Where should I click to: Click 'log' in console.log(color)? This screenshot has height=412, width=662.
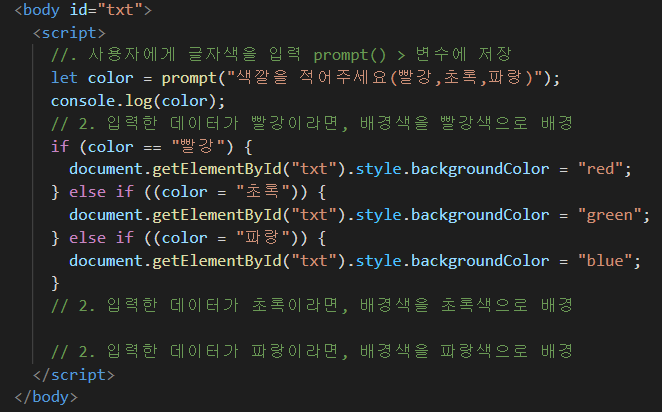139,101
